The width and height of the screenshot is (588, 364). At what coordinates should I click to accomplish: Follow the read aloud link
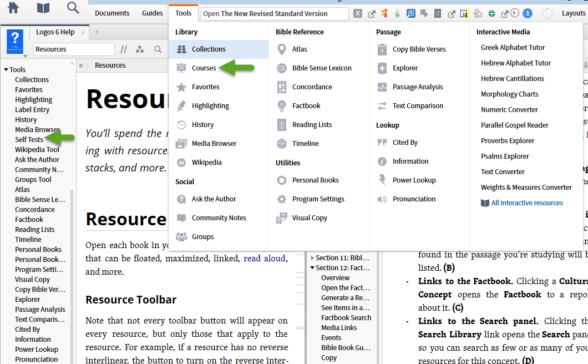[265, 259]
